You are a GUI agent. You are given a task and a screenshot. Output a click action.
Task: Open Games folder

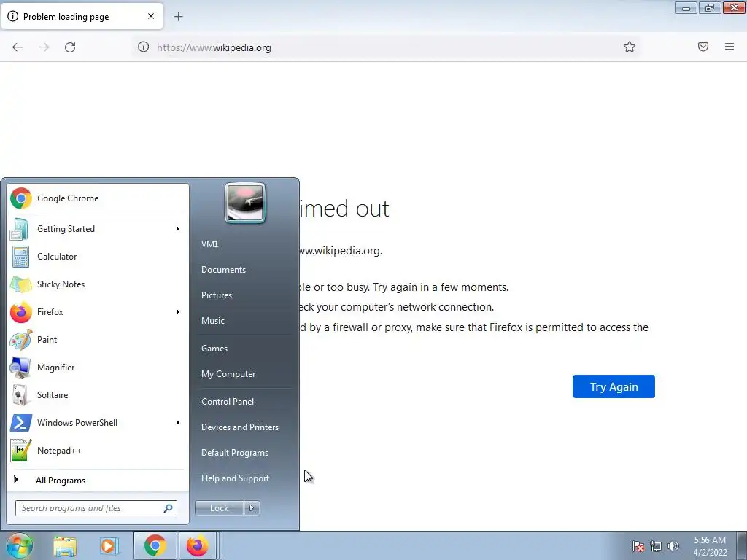click(214, 348)
